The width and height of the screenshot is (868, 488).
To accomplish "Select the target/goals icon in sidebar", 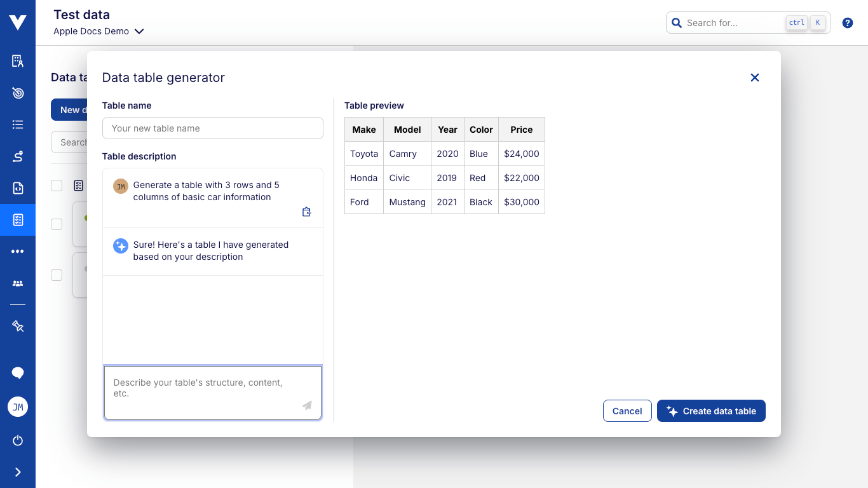I will point(17,92).
